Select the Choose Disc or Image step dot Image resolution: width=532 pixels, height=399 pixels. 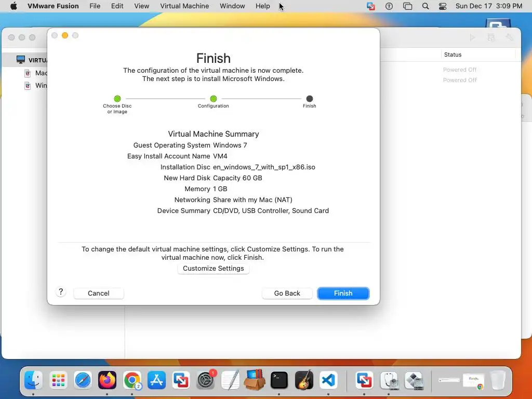[x=117, y=99]
